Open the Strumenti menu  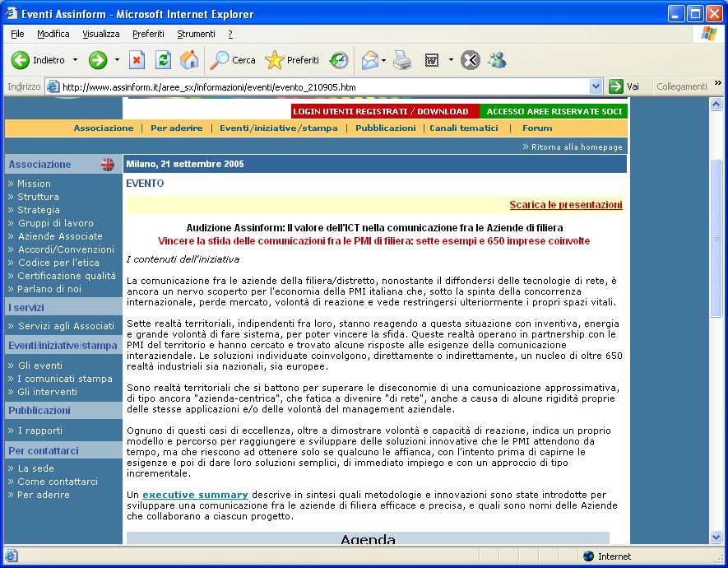click(196, 34)
